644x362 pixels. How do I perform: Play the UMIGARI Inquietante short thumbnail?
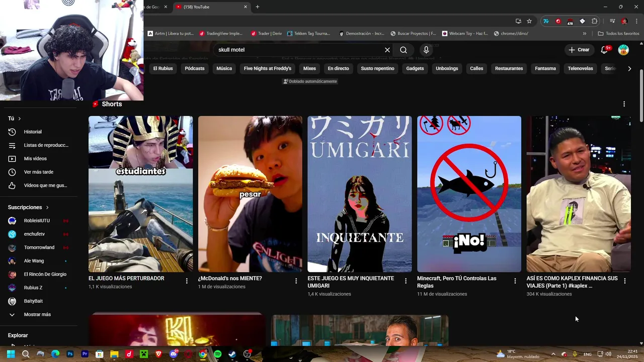click(x=360, y=194)
